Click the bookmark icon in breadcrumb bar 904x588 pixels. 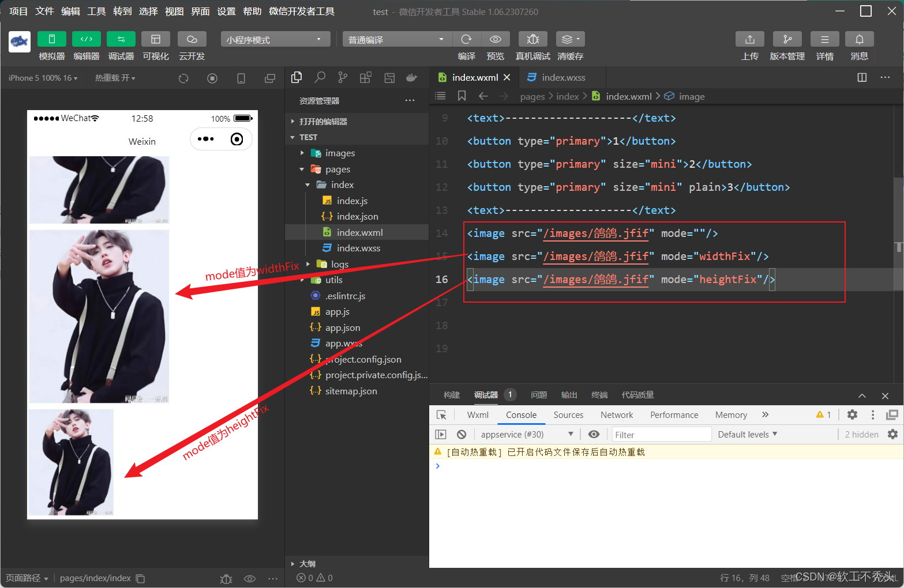[462, 96]
